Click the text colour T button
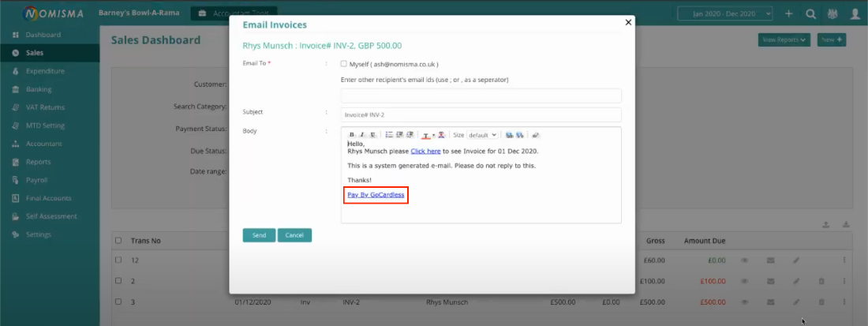The height and width of the screenshot is (326, 868). pyautogui.click(x=425, y=135)
